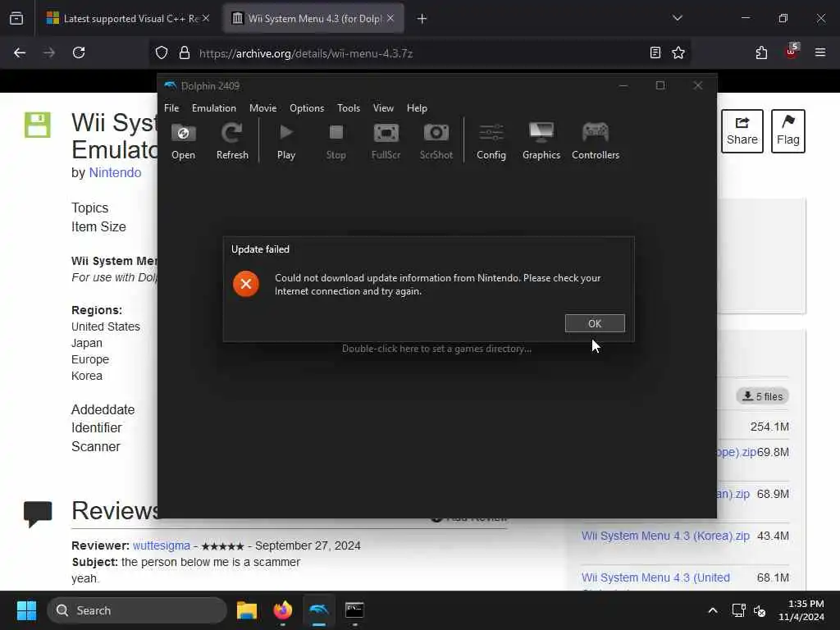Click the network status tray icon
This screenshot has width=840, height=630.
(x=738, y=610)
